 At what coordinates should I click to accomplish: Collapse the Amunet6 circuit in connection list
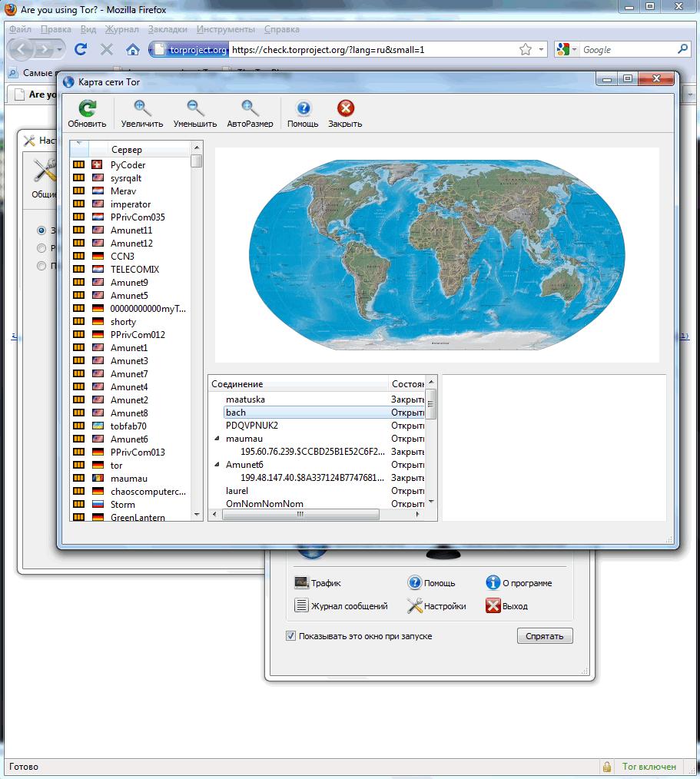pos(217,465)
